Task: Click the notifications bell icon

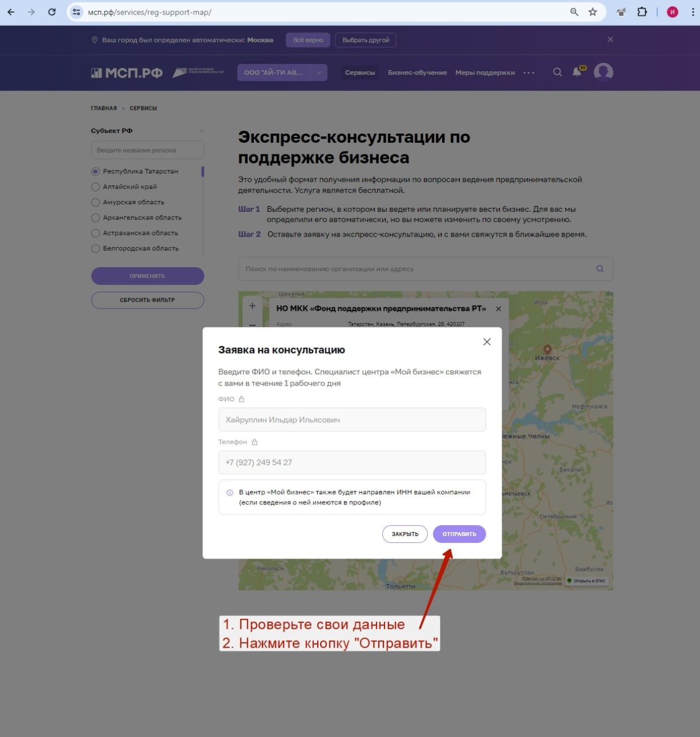Action: tap(577, 73)
